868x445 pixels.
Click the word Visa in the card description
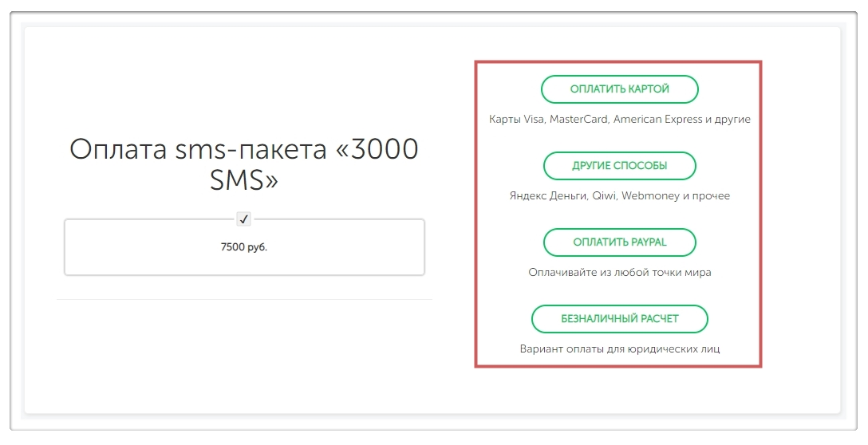[532, 120]
